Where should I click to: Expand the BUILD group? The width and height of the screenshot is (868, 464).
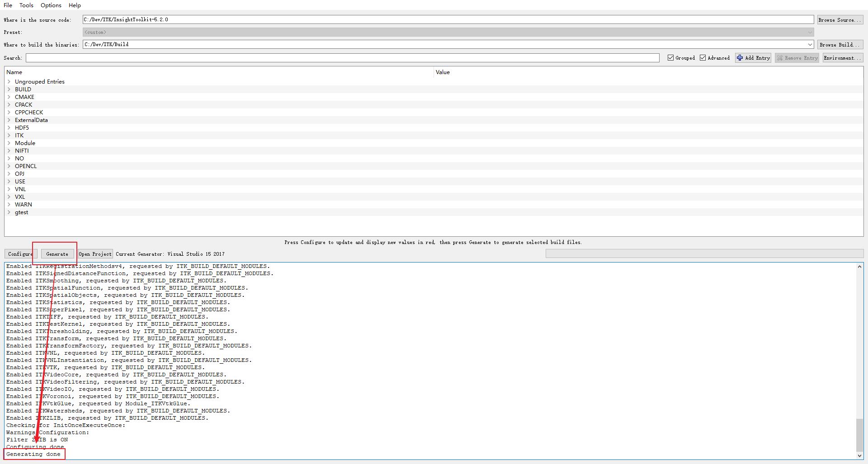point(9,89)
